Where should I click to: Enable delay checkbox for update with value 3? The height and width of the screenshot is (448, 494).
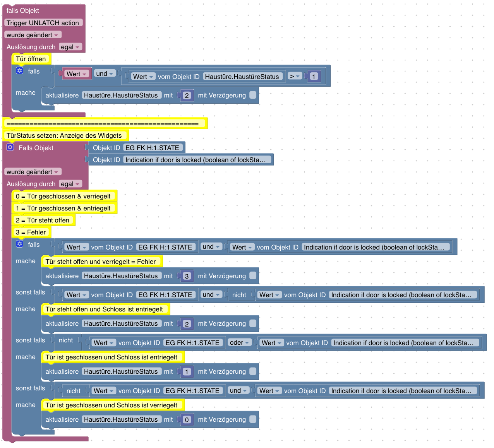[x=253, y=275]
